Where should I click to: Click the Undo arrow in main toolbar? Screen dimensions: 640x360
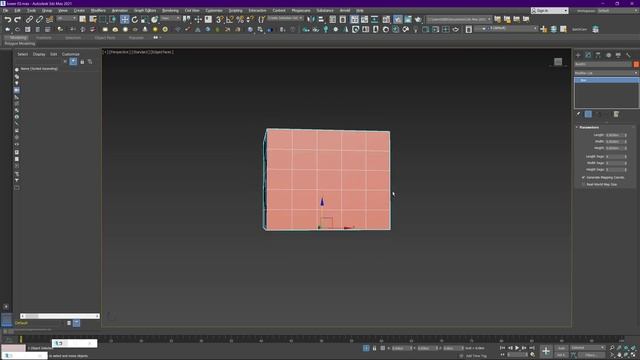tap(8, 19)
